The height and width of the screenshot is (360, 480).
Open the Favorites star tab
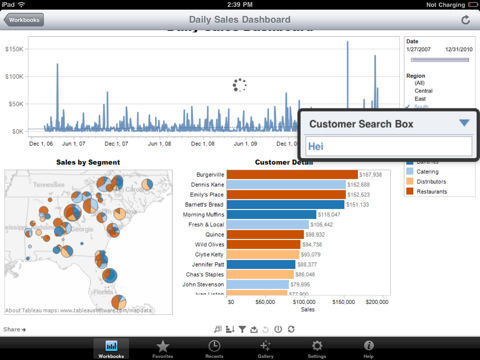tap(163, 349)
